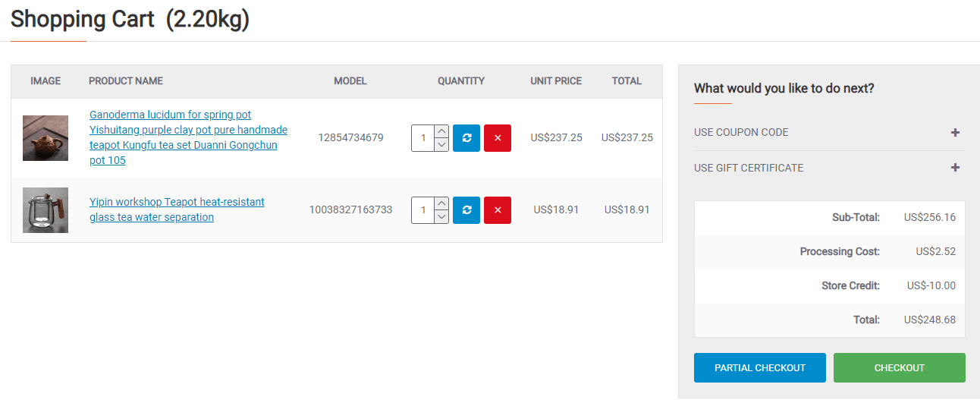
Task: Refresh quantity for Ganoderma lucidum teapot
Action: (466, 138)
